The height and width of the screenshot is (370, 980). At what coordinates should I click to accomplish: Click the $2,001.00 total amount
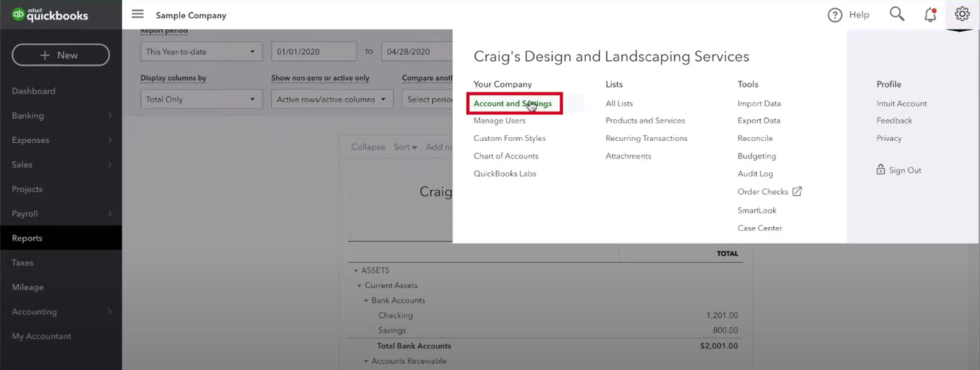719,345
